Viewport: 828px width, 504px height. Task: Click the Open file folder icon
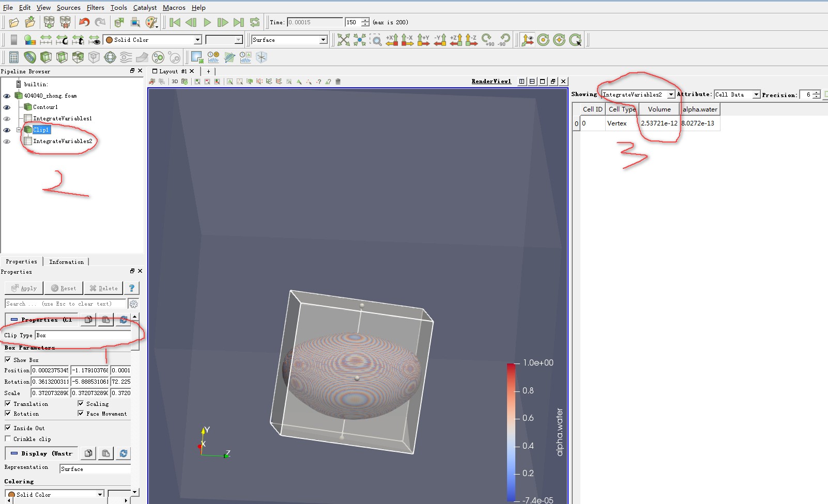click(14, 22)
